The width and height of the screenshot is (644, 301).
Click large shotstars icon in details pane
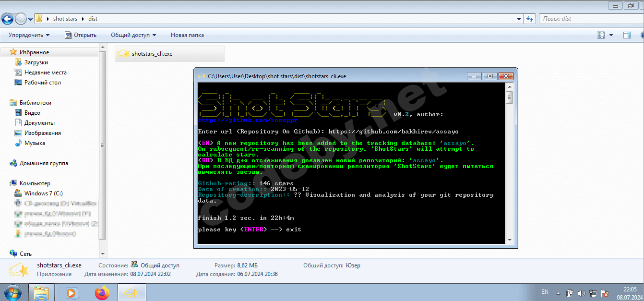pyautogui.click(x=19, y=270)
